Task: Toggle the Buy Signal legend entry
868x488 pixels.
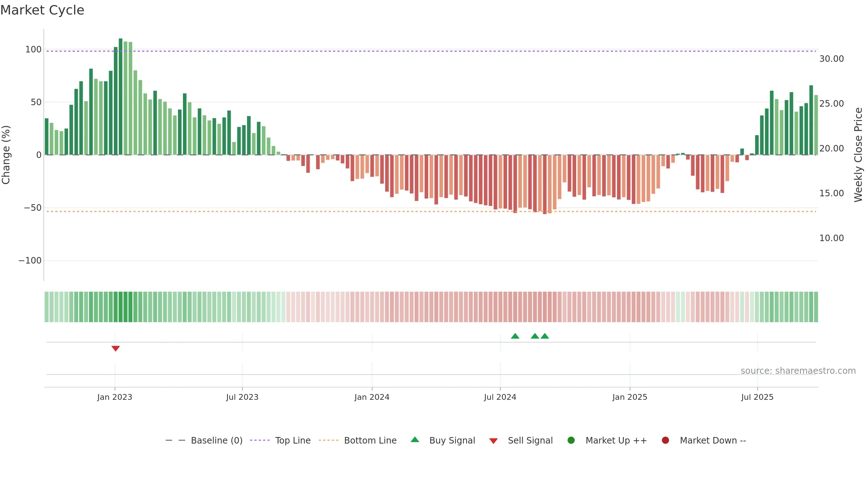Action: pyautogui.click(x=443, y=440)
